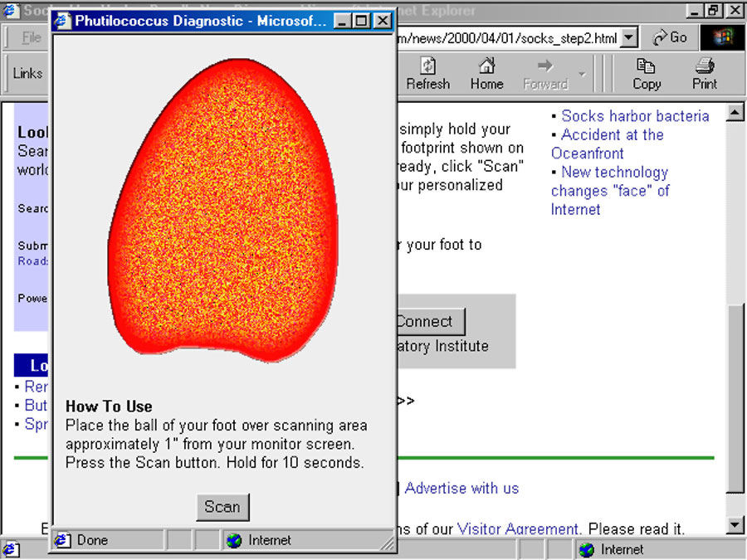747x560 pixels.
Task: Click Internet zone globe in popup status bar
Action: [x=235, y=540]
